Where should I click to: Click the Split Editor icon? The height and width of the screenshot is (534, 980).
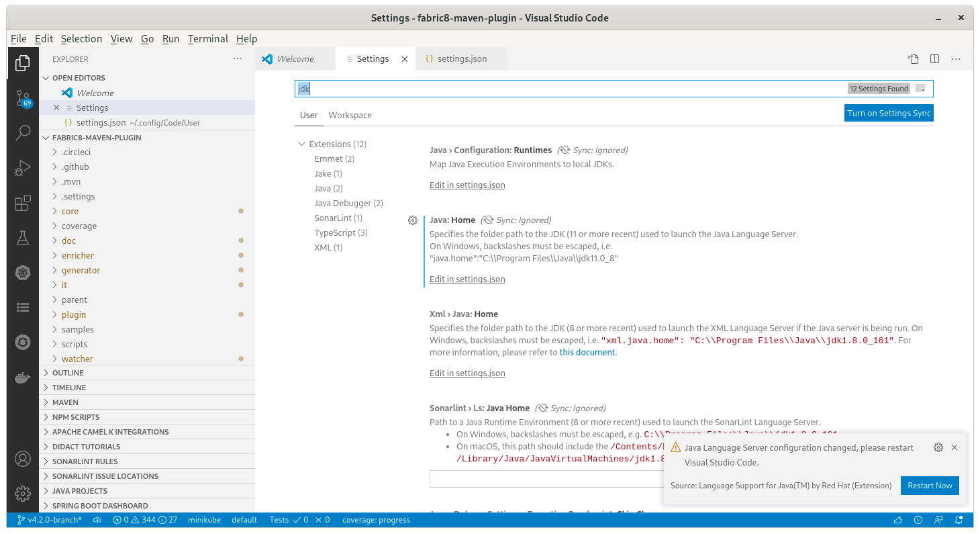point(934,59)
